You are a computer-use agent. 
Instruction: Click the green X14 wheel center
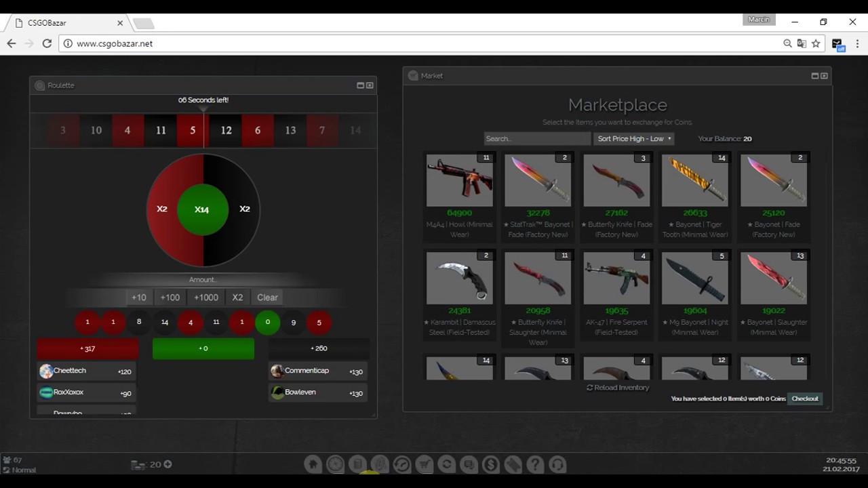(203, 209)
